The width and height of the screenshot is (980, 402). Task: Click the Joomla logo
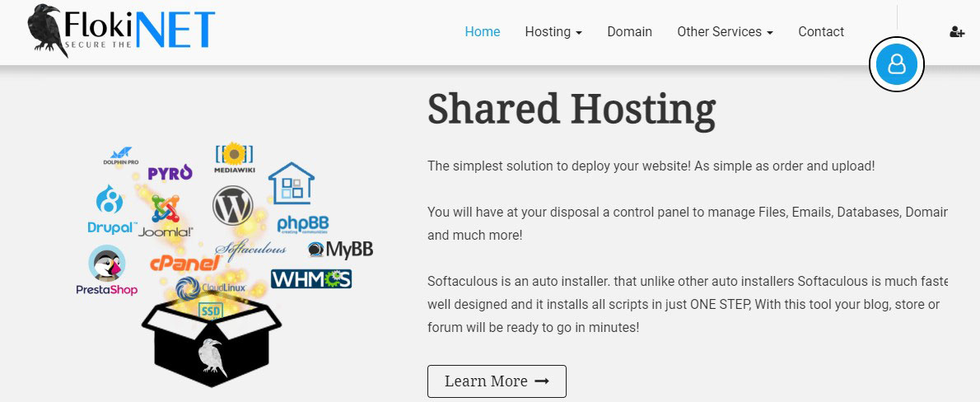[x=166, y=217]
